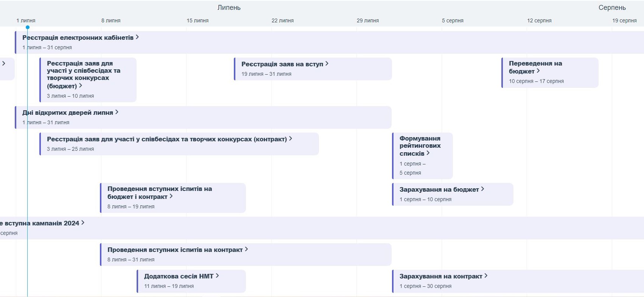This screenshot has width=644, height=297.
Task: Select Додаткова сесія НМТ event title
Action: click(x=179, y=276)
